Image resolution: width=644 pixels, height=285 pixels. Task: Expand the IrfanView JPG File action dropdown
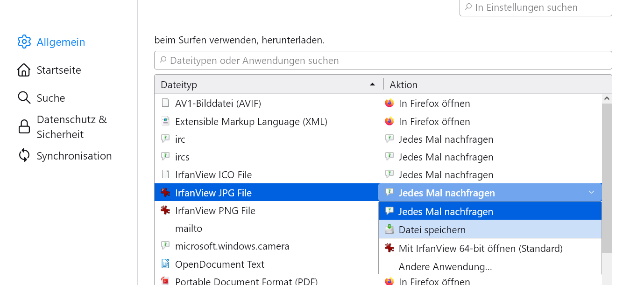pos(591,193)
